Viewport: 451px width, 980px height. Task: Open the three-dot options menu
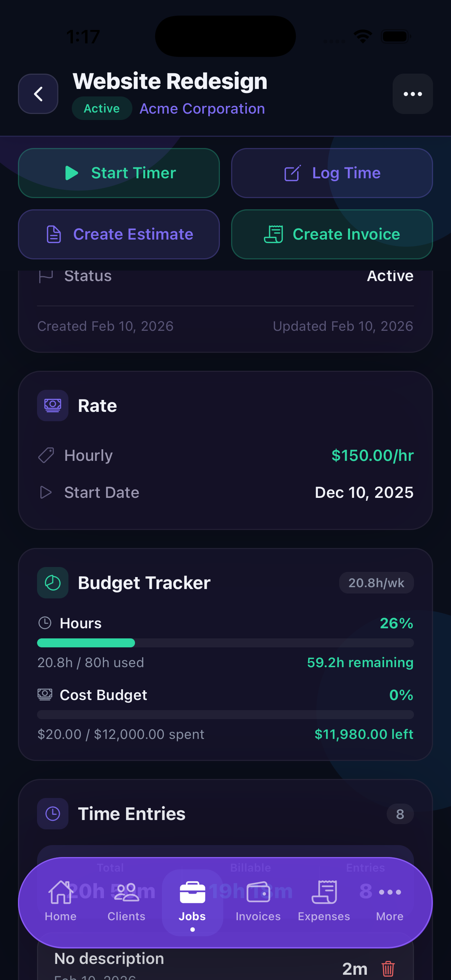tap(412, 94)
